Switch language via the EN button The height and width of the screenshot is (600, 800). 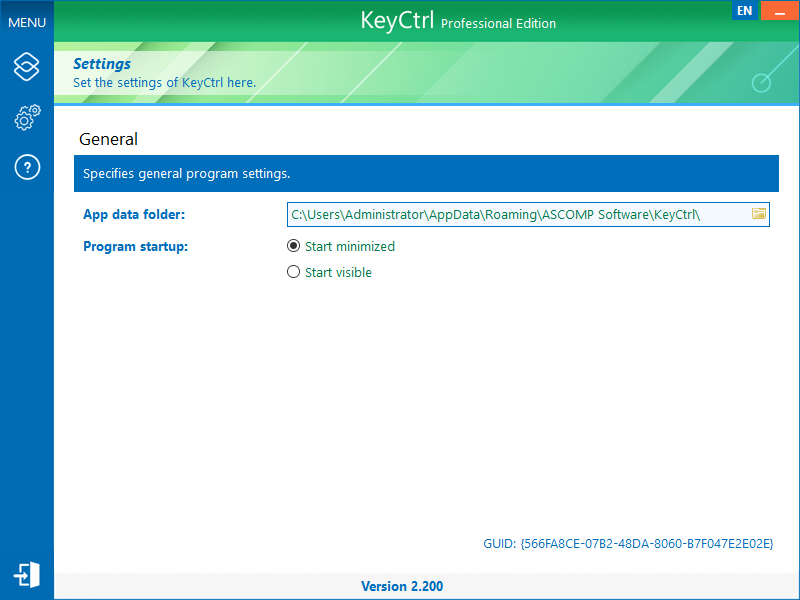744,10
